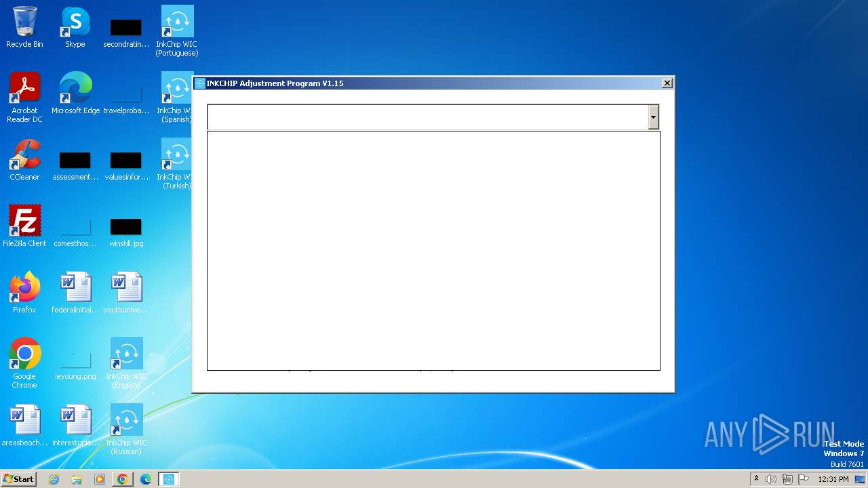The height and width of the screenshot is (488, 868).
Task: Select the travelproba... desktop file
Action: click(126, 98)
